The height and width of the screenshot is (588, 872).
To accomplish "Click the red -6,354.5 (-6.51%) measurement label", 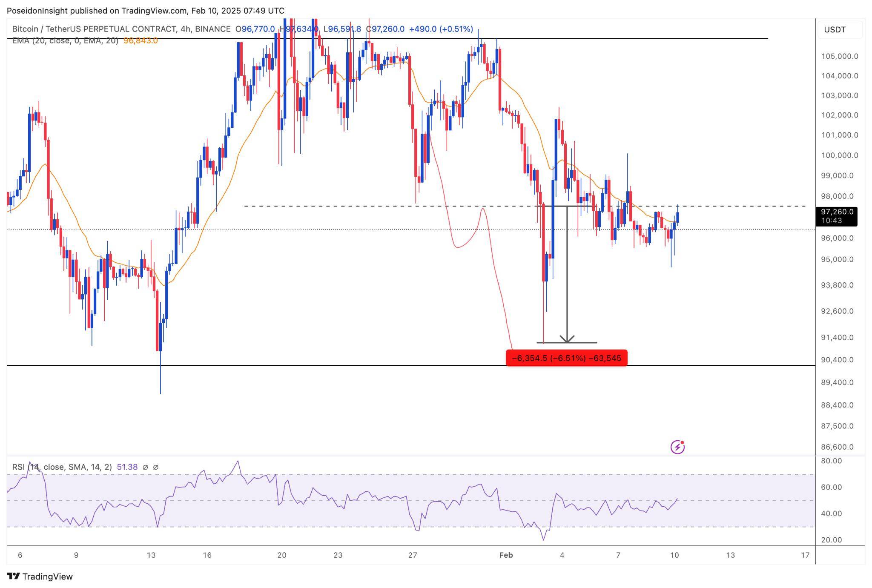I will coord(566,358).
